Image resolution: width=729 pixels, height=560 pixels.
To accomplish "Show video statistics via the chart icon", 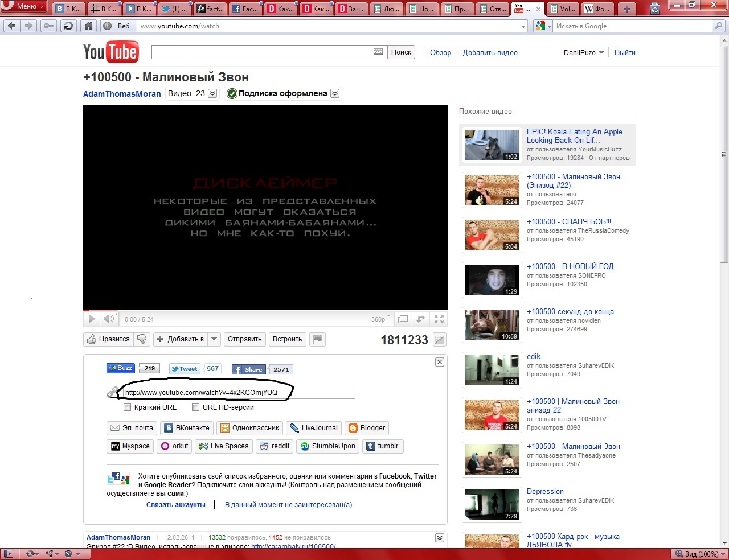I will click(439, 340).
